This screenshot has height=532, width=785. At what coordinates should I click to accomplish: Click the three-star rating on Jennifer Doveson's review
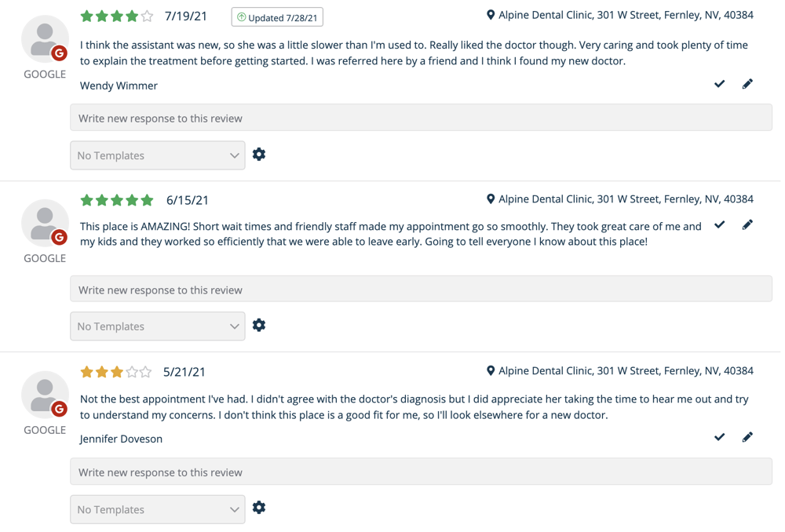pyautogui.click(x=116, y=372)
